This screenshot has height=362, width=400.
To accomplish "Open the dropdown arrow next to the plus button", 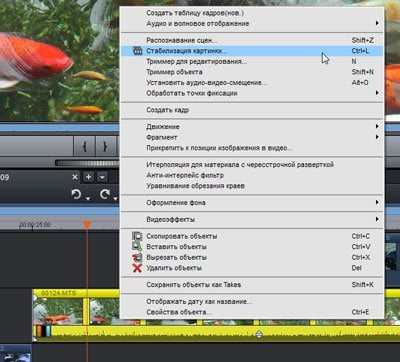I will (102, 177).
